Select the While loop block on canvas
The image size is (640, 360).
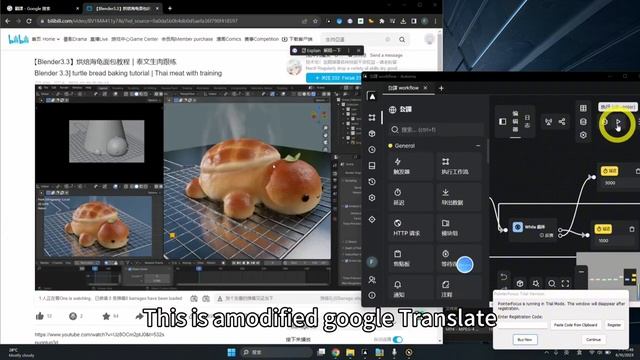(x=534, y=230)
